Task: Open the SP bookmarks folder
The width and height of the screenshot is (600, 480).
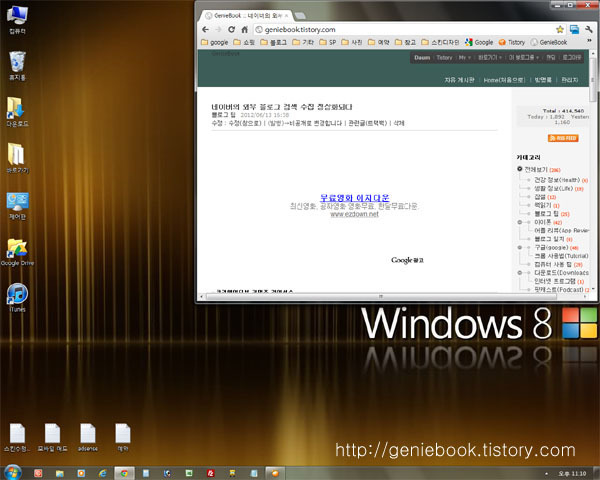Action: point(328,42)
